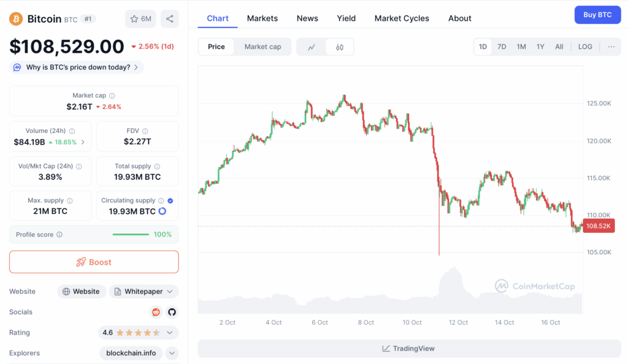
Task: Enable LOG scale on the chart
Action: pos(585,47)
